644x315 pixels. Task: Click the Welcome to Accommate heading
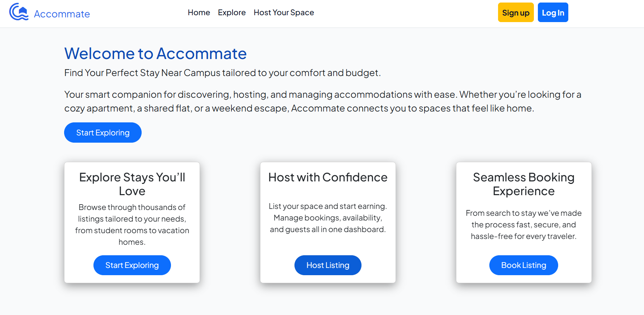[x=155, y=54]
